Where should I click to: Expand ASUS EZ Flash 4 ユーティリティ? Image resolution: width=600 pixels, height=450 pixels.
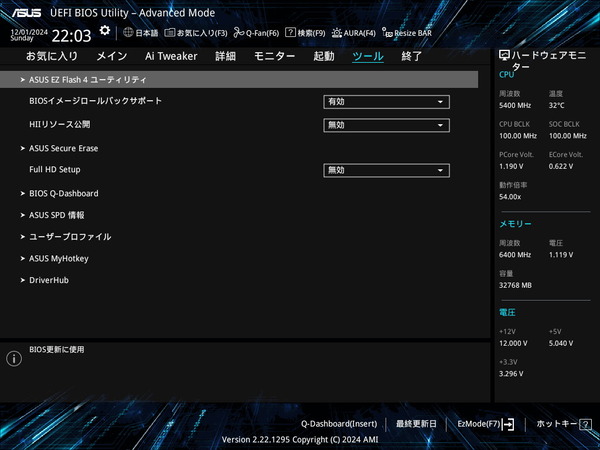click(x=239, y=80)
